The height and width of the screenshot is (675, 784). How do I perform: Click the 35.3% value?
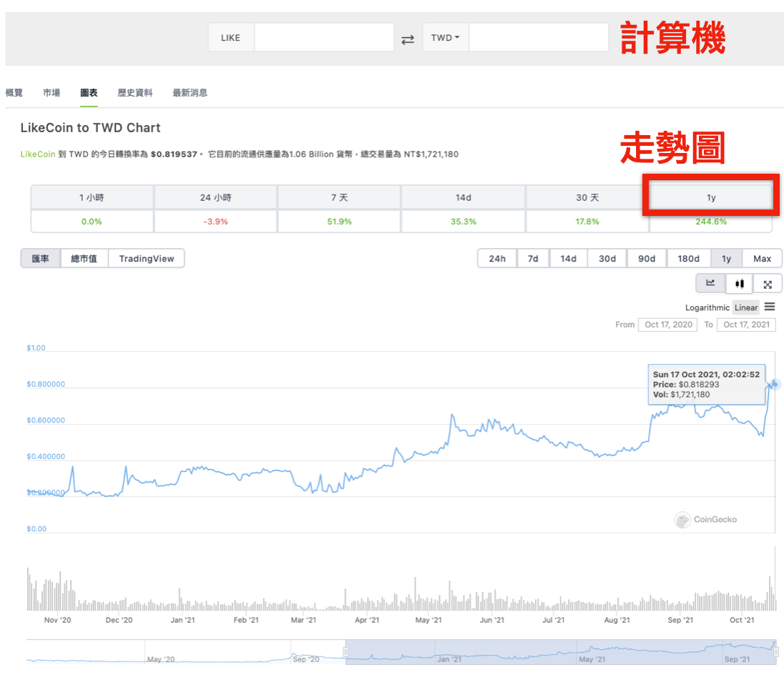pos(463,222)
